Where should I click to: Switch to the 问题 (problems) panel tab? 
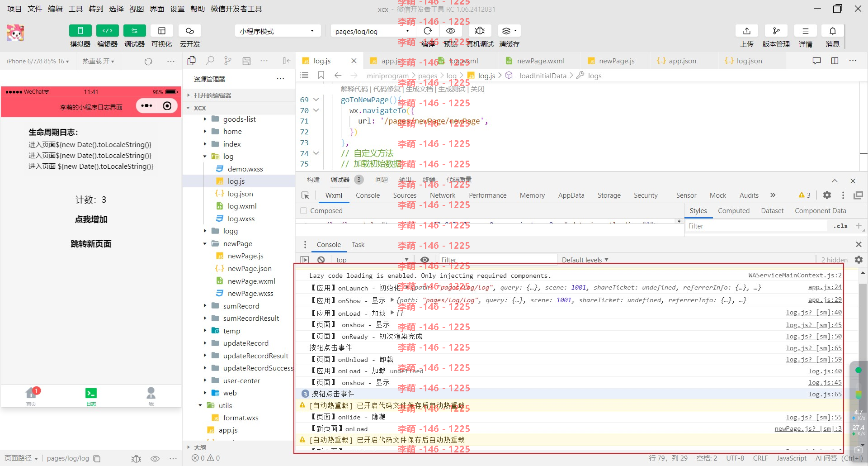[x=381, y=180]
